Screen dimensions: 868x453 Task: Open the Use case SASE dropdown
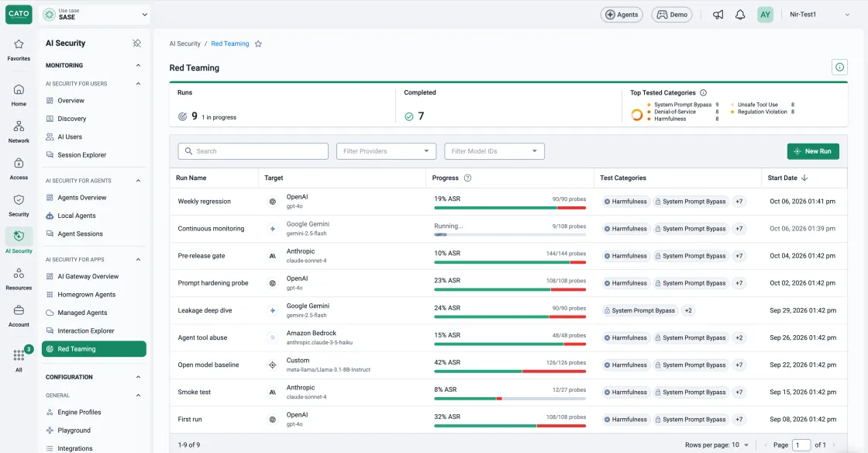95,15
